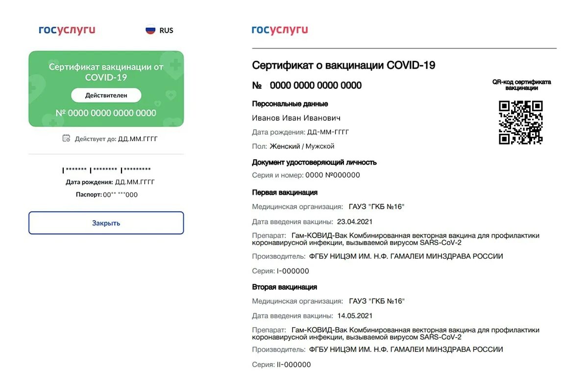
Task: Click the RUS language label
Action: pyautogui.click(x=167, y=30)
